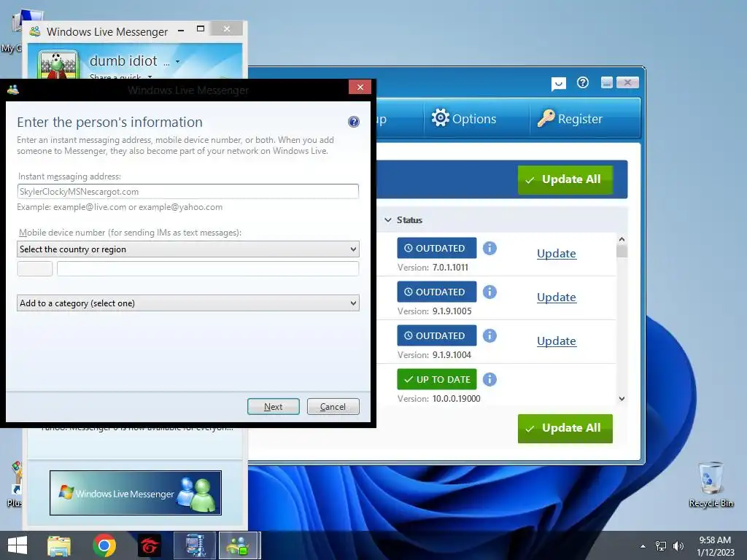This screenshot has height=560, width=747.
Task: Click the OUTDATED badge for version 9.1.9.1004
Action: click(436, 335)
